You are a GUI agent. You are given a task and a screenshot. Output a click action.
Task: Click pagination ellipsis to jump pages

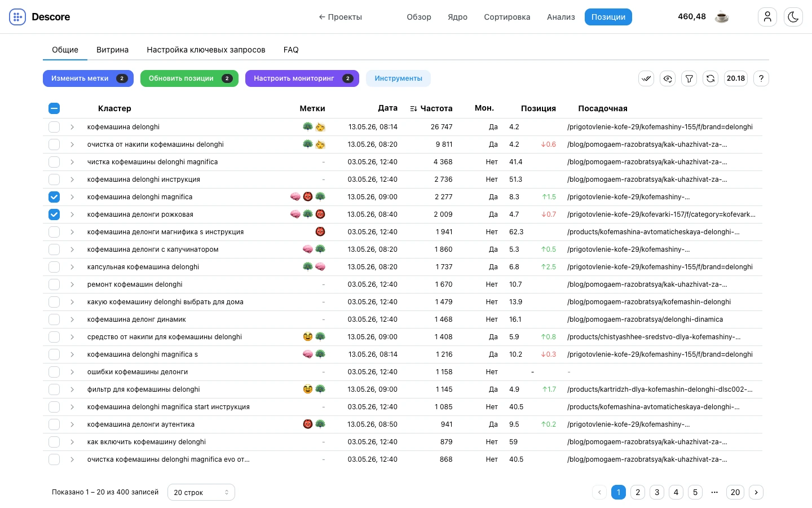click(714, 492)
